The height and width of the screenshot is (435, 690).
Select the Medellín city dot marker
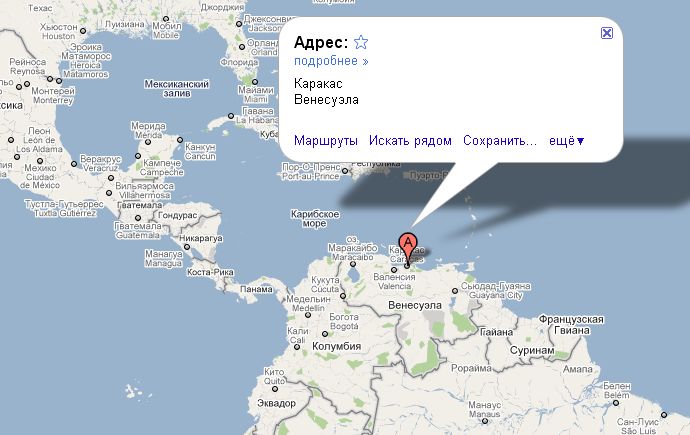tap(308, 315)
